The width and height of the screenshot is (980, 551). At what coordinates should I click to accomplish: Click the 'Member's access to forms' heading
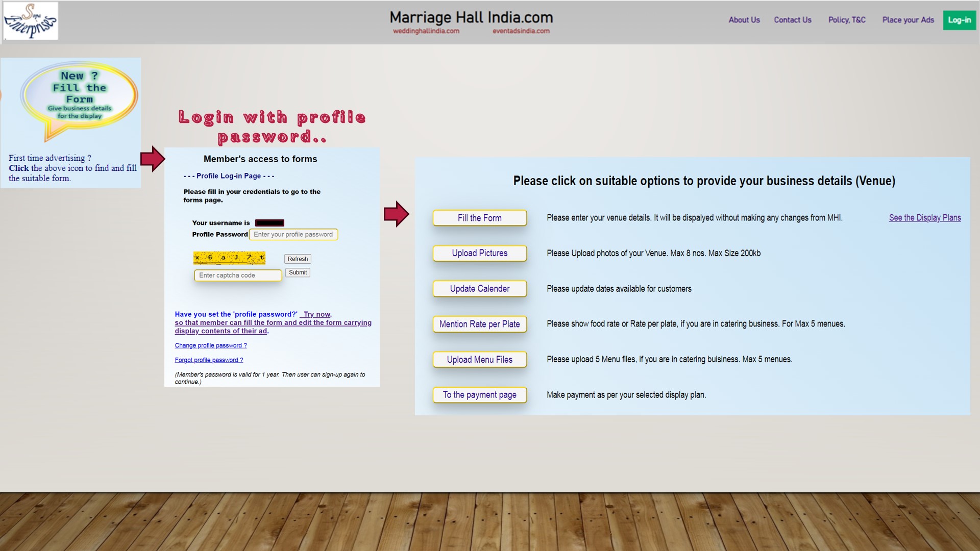pos(260,159)
